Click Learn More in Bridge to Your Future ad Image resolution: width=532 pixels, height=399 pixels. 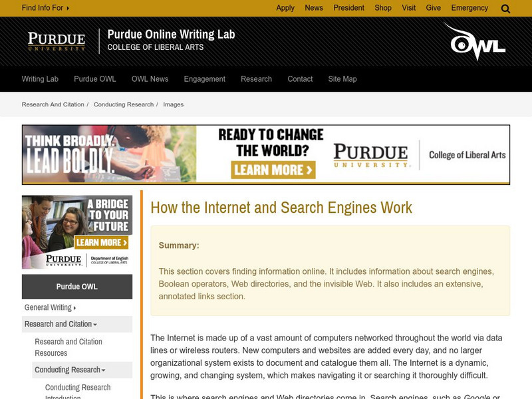(102, 243)
